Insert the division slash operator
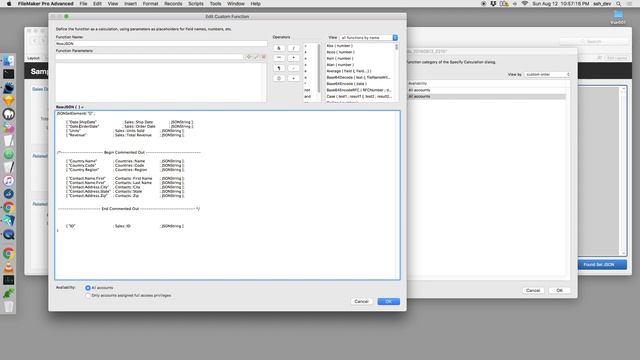640x360 pixels. click(293, 48)
